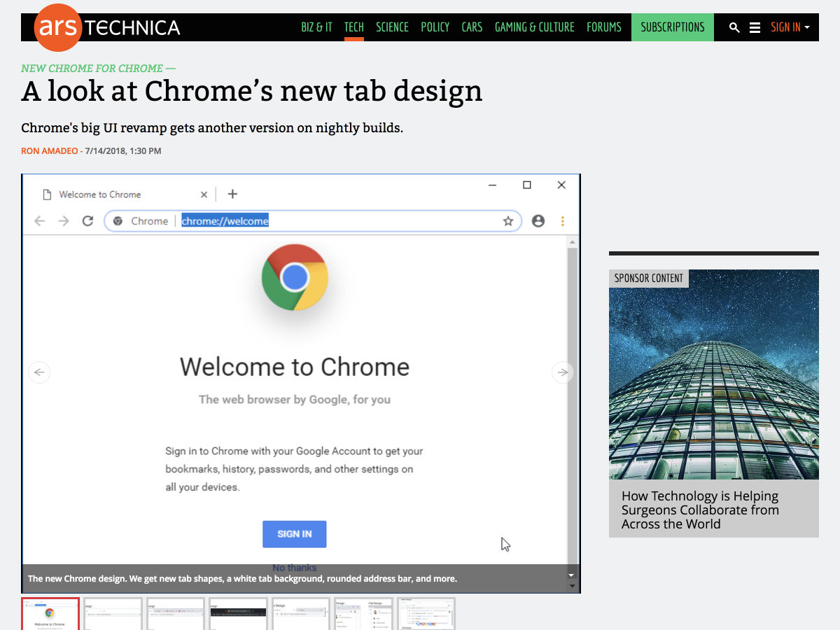Click the scrollbar up arrow
Image resolution: width=840 pixels, height=630 pixels.
tap(573, 242)
